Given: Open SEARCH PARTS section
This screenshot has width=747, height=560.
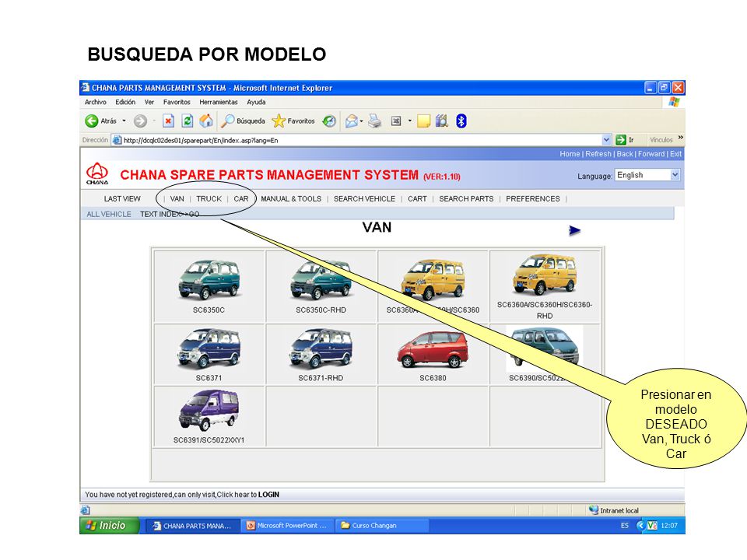Looking at the screenshot, I should pos(466,198).
